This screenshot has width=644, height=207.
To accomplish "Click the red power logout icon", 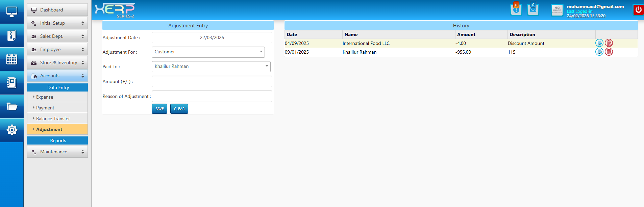I will (638, 10).
